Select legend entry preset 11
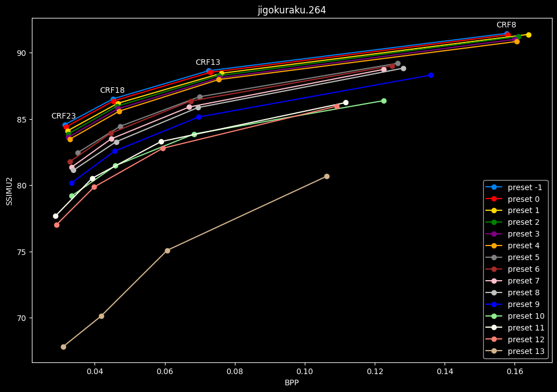557x392 pixels. tap(514, 328)
